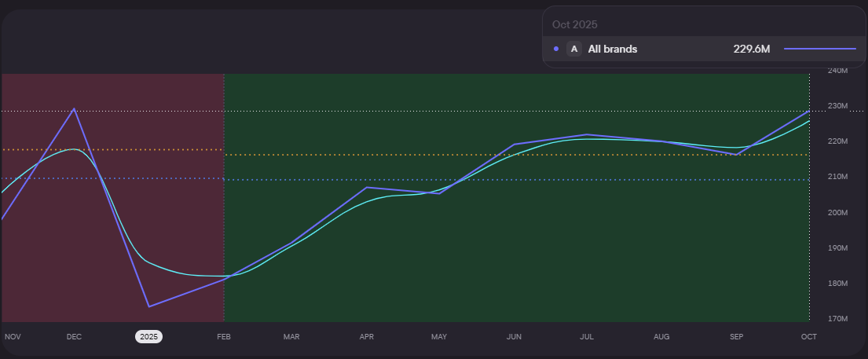Click the JUN month label
The height and width of the screenshot is (359, 868).
click(x=514, y=336)
